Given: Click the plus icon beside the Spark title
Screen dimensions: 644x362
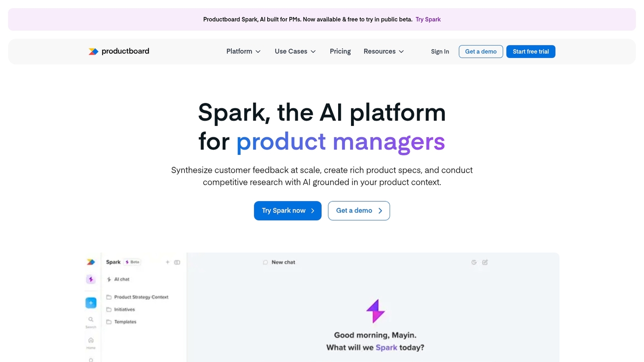Looking at the screenshot, I should point(167,262).
